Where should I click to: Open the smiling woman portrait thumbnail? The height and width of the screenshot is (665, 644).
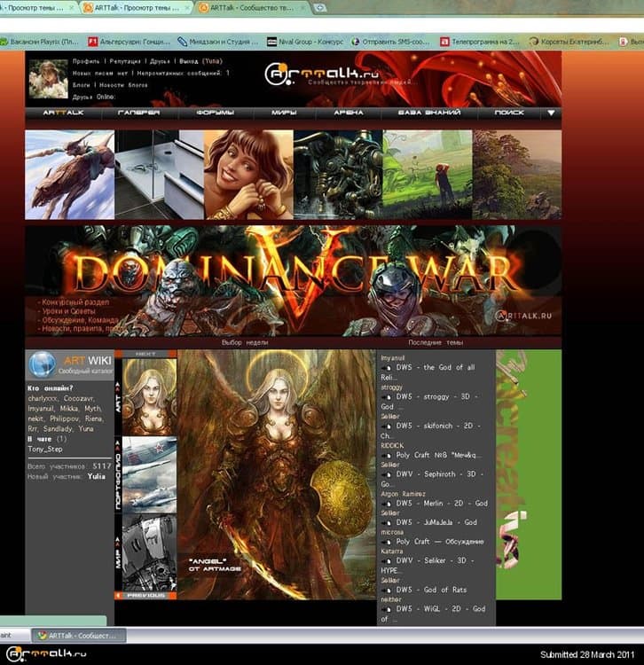click(248, 175)
